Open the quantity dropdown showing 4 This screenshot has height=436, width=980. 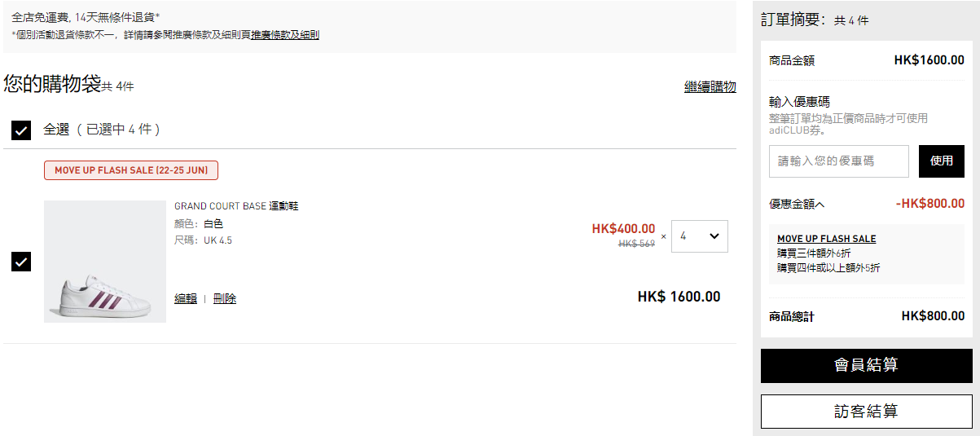[700, 236]
